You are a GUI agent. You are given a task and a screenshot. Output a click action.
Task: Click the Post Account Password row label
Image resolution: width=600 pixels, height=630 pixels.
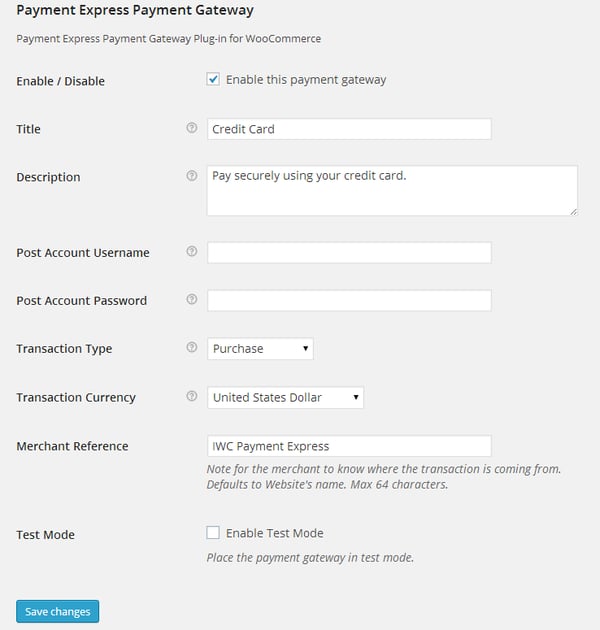coord(81,301)
